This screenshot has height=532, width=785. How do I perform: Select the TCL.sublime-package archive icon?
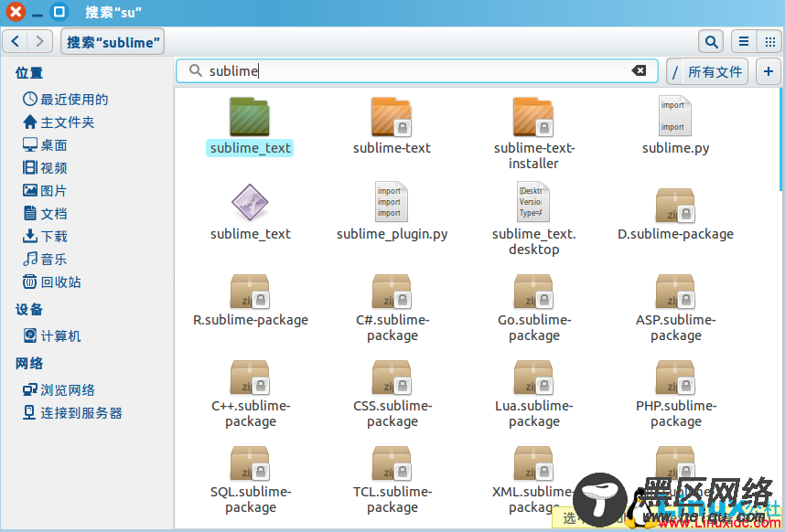[x=392, y=463]
